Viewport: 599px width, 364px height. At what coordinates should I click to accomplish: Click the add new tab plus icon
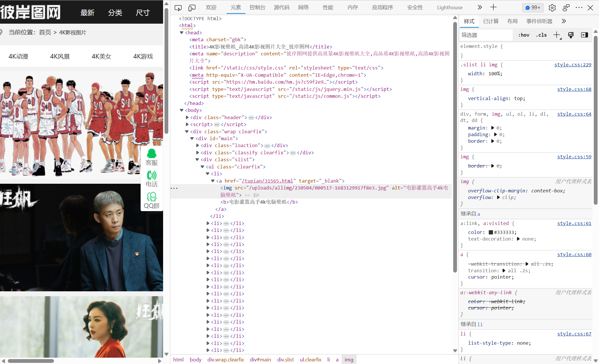pos(493,7)
